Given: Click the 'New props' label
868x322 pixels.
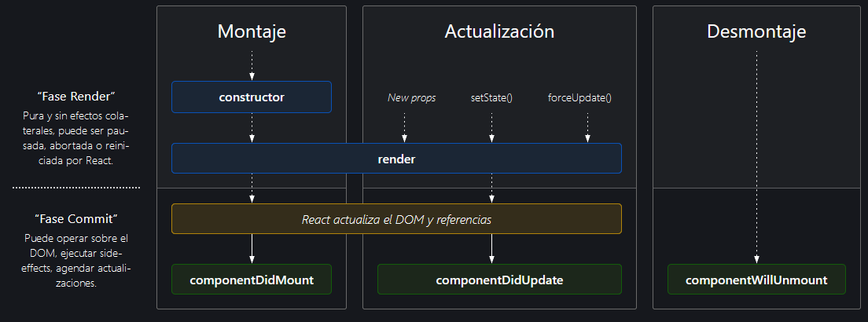Looking at the screenshot, I should (411, 98).
